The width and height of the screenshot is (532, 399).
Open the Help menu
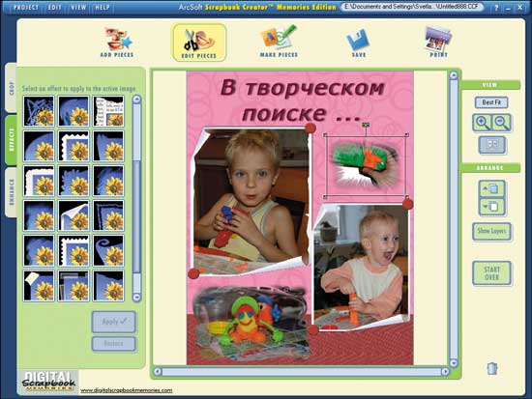103,7
